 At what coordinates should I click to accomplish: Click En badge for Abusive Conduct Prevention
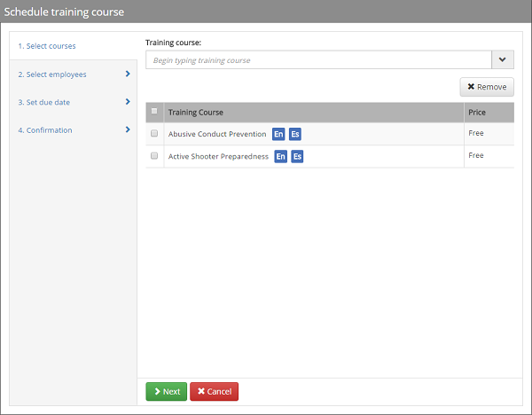278,134
